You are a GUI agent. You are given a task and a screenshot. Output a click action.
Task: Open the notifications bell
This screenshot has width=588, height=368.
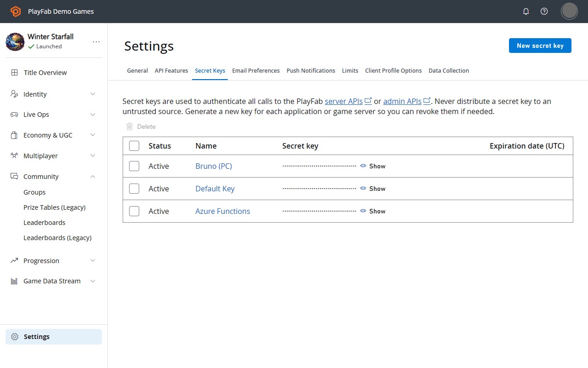526,11
